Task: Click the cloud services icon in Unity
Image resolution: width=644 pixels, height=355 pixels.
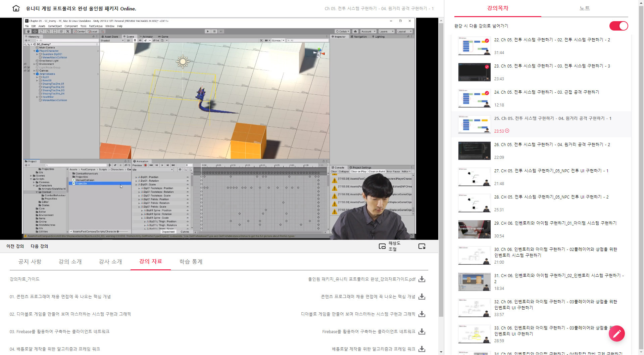Action: (x=355, y=31)
